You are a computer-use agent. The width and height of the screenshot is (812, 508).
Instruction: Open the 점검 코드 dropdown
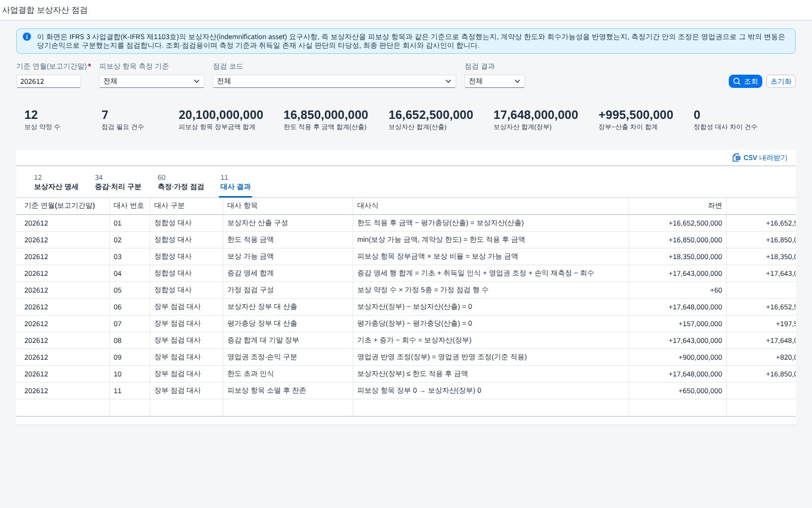(334, 81)
